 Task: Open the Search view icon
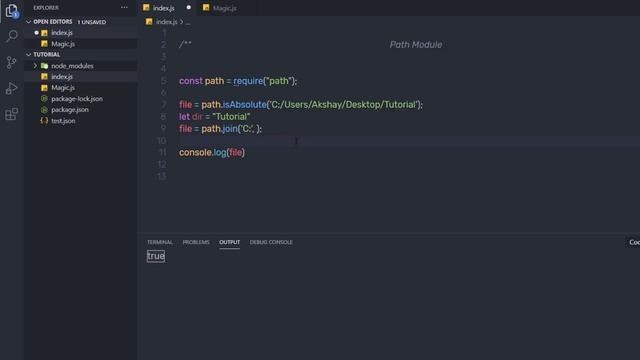click(x=12, y=36)
